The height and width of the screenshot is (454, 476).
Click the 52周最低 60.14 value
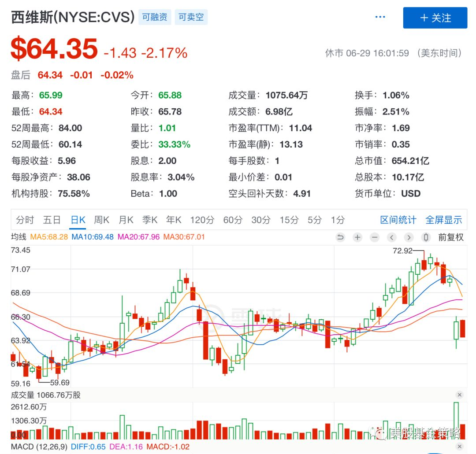coord(70,144)
